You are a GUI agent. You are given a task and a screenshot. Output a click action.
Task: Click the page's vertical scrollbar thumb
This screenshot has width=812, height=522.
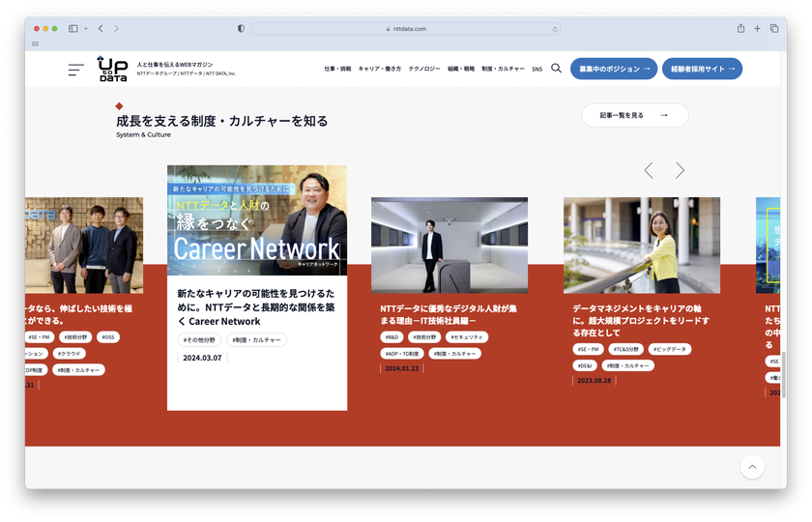pos(784,375)
